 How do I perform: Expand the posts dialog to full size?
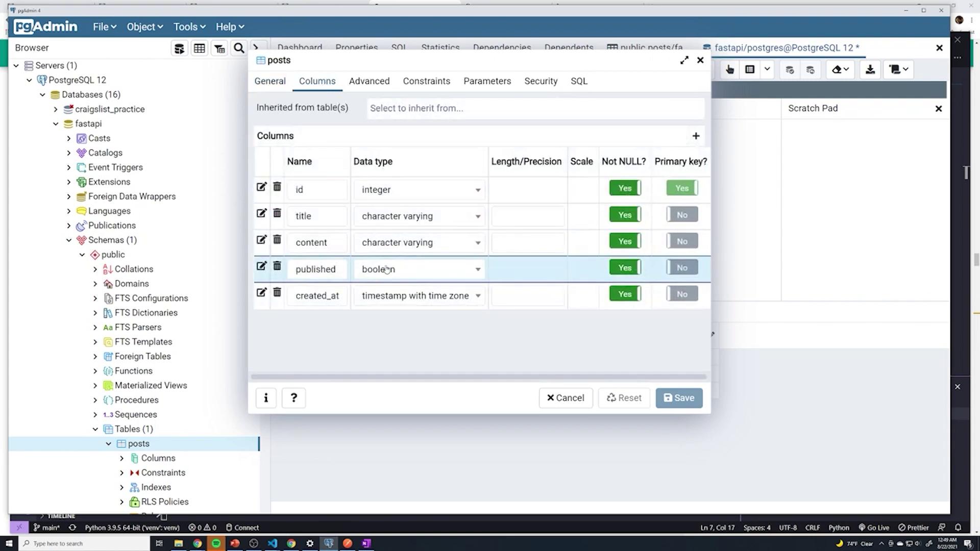(684, 60)
